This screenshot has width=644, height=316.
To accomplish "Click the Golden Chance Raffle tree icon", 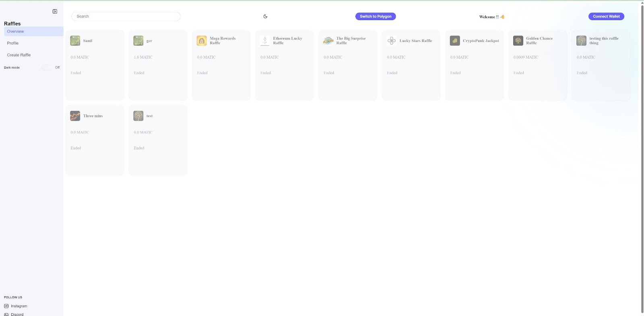I will point(518,41).
